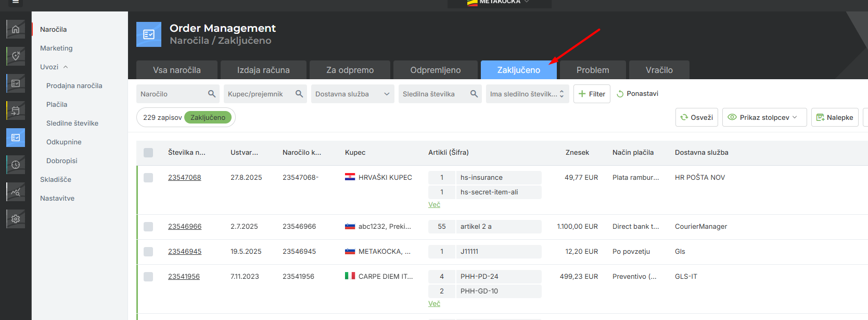
Task: Click search icon in Kupec/prejemnik field
Action: 299,94
